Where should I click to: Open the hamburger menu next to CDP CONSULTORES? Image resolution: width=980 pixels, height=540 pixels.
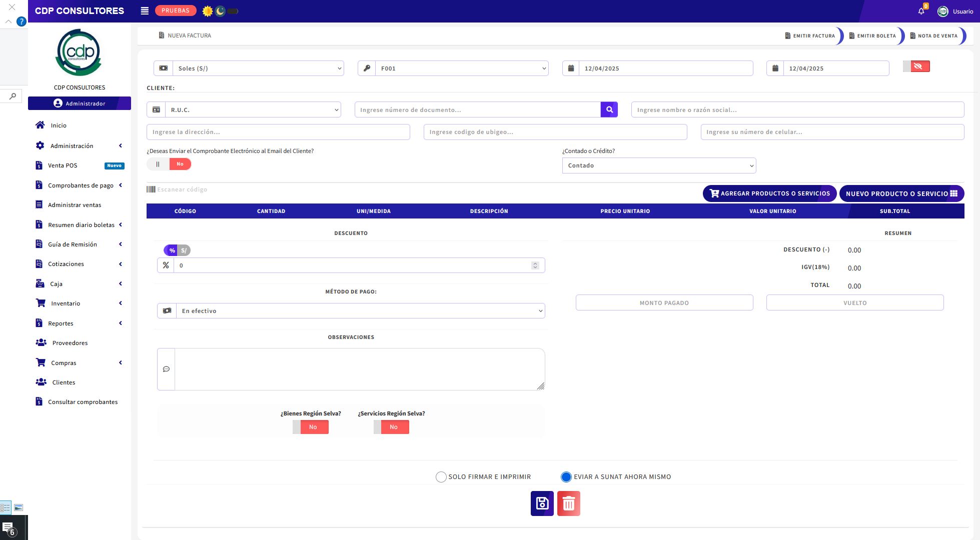144,10
